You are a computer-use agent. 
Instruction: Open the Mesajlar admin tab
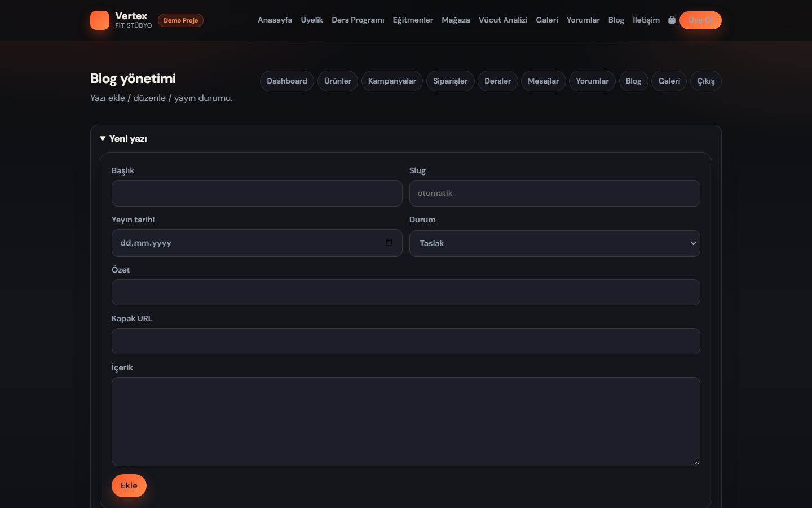544,81
